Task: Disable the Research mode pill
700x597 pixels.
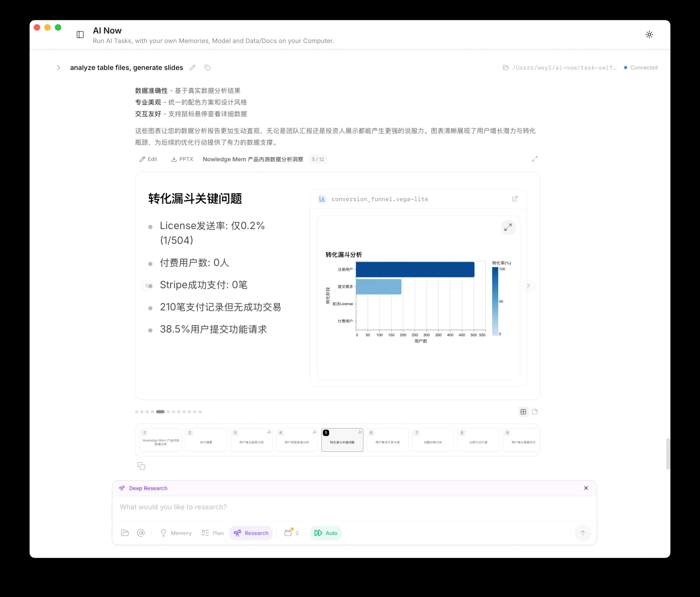Action: (x=251, y=533)
